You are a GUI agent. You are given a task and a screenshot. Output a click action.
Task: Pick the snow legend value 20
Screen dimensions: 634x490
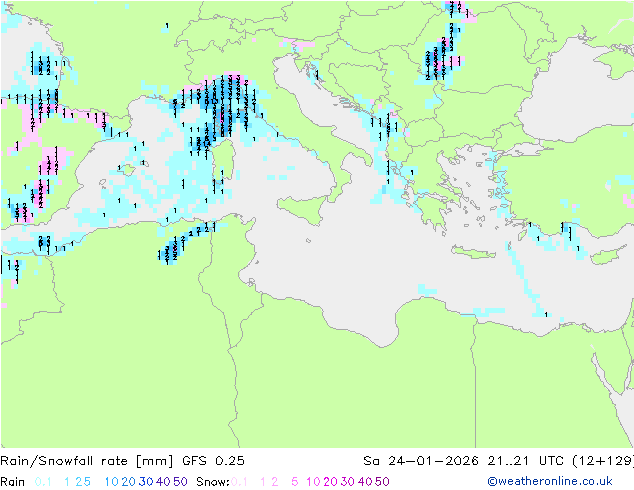tap(330, 482)
